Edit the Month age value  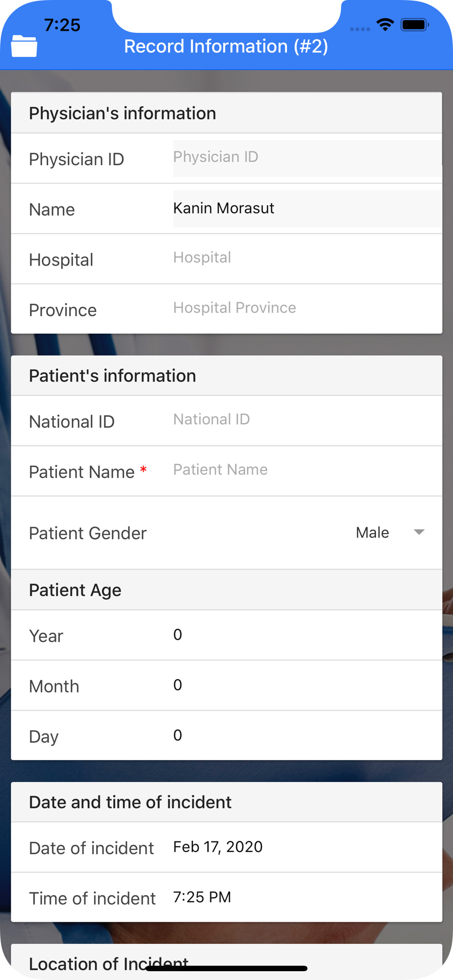tap(307, 686)
